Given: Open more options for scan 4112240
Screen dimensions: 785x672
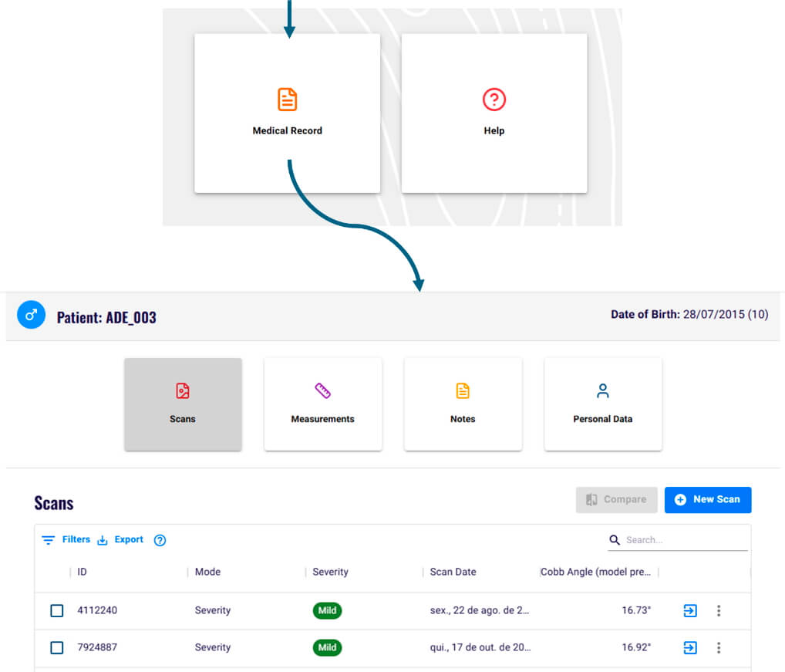Looking at the screenshot, I should pyautogui.click(x=719, y=610).
